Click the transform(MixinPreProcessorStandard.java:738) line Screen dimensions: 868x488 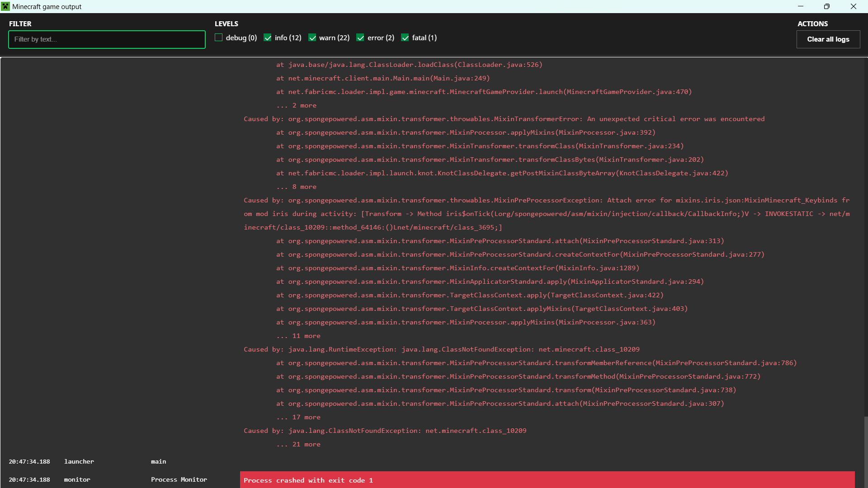506,390
